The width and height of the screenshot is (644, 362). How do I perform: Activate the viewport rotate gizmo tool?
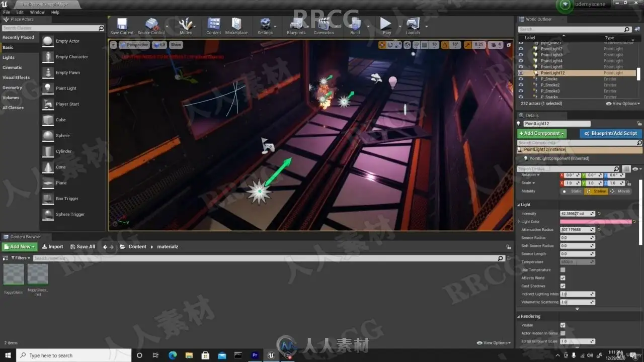click(x=390, y=45)
